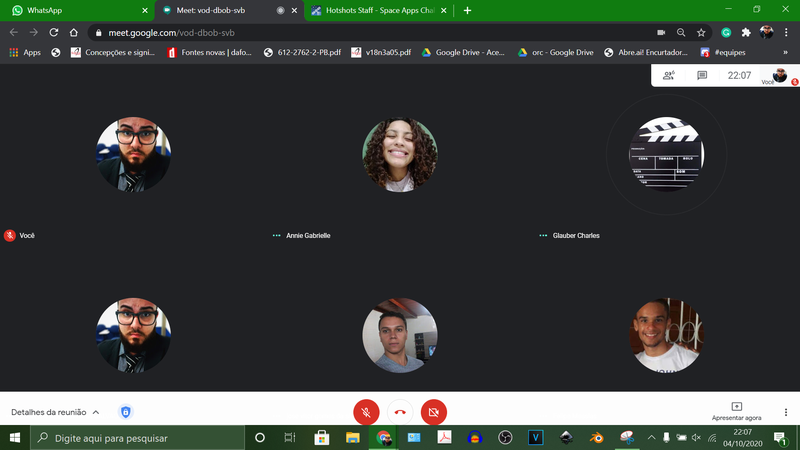800x450 pixels.
Task: Open the Apps bookmark shortcut
Action: click(x=25, y=52)
